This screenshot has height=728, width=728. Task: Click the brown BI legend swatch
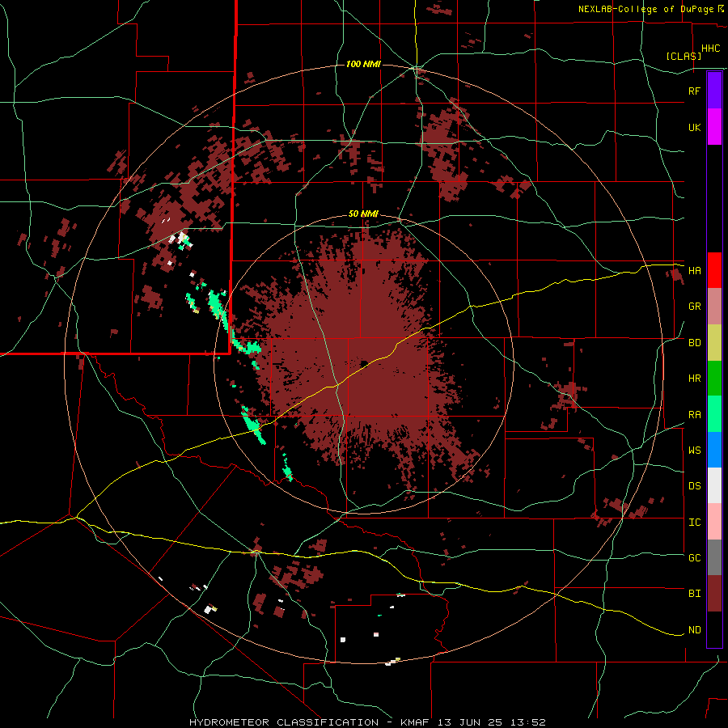714,594
